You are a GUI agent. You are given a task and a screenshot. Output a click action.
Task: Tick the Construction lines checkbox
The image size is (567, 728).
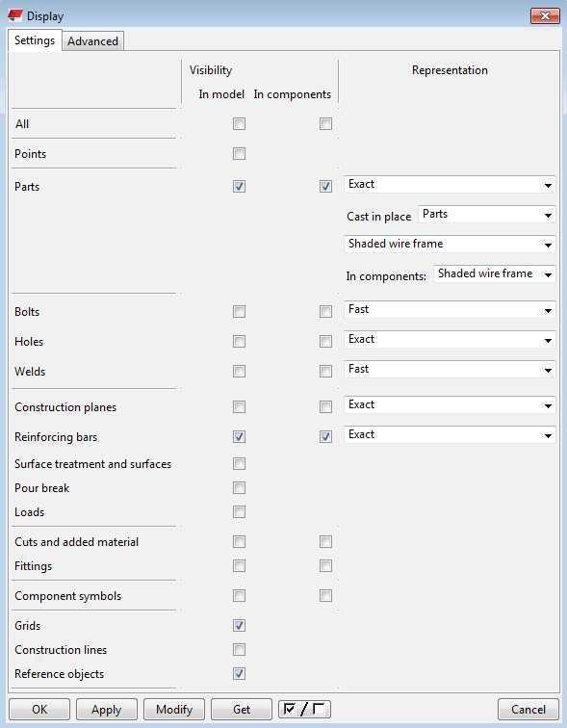[239, 650]
